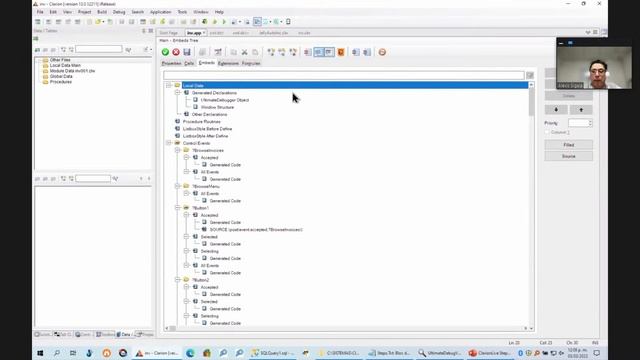Select Procedure Routines in the tree
Viewport: 640px width, 360px height.
pyautogui.click(x=202, y=122)
